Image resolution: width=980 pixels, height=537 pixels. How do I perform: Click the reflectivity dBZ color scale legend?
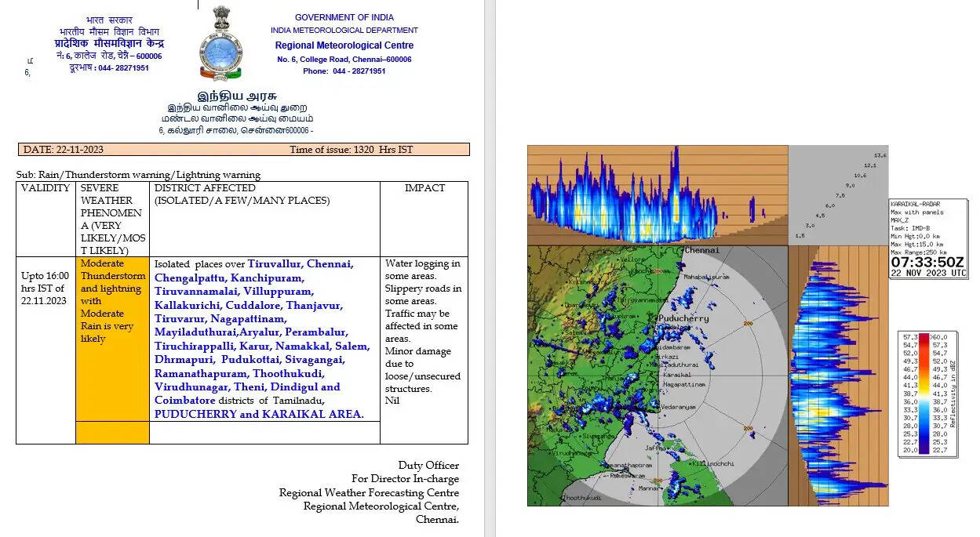928,392
